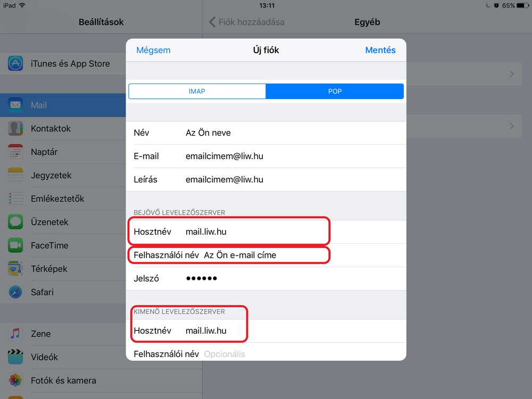Expand the second row chevron behind dialog
This screenshot has height=399, width=532.
coord(512,126)
